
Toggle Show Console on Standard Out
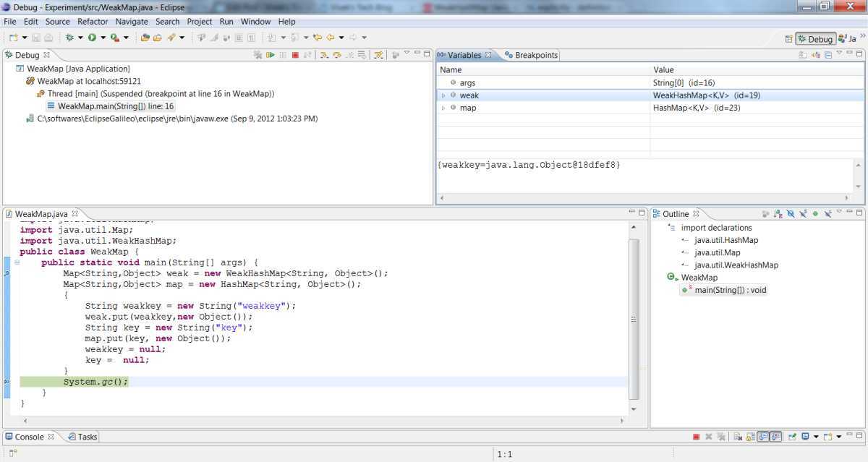pos(763,437)
